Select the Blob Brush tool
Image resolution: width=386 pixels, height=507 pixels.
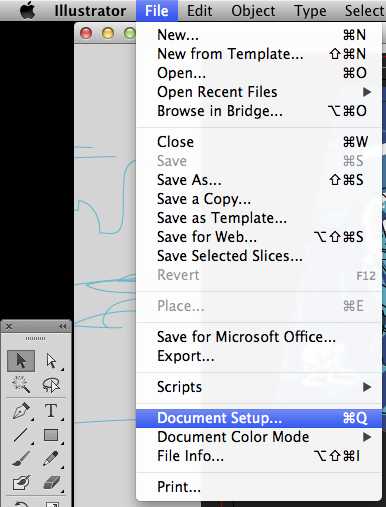21,483
